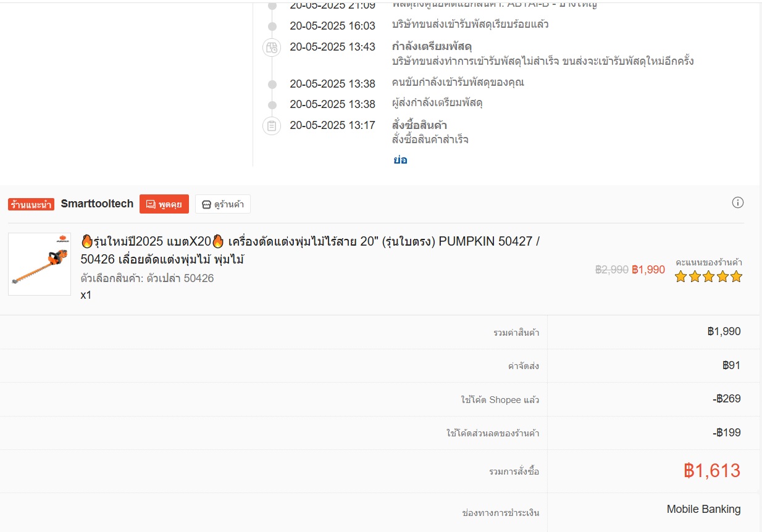Click the ใช้โค้ดส่วนลดของร้านค้า label
This screenshot has width=762, height=532.
pos(493,433)
